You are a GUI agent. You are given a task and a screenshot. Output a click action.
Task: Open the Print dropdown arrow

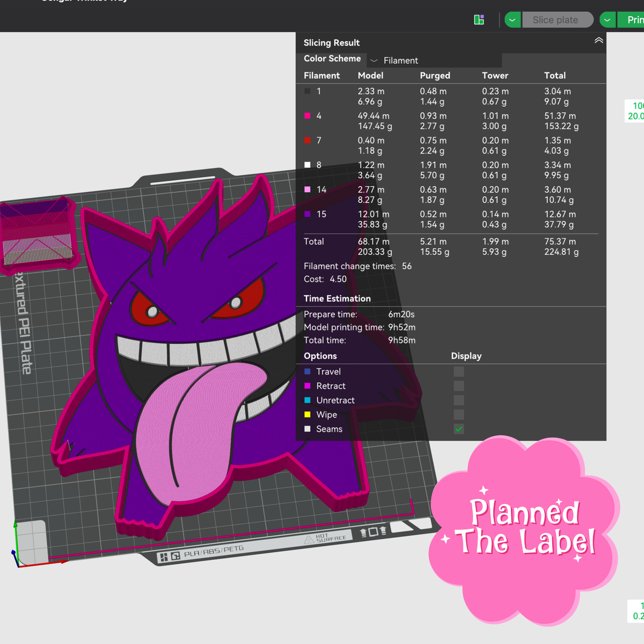[x=608, y=20]
